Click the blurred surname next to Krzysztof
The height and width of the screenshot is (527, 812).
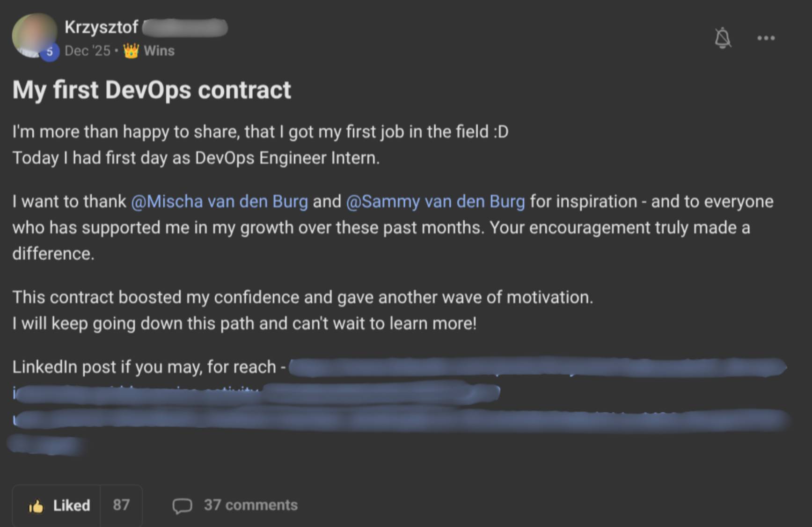coord(185,28)
